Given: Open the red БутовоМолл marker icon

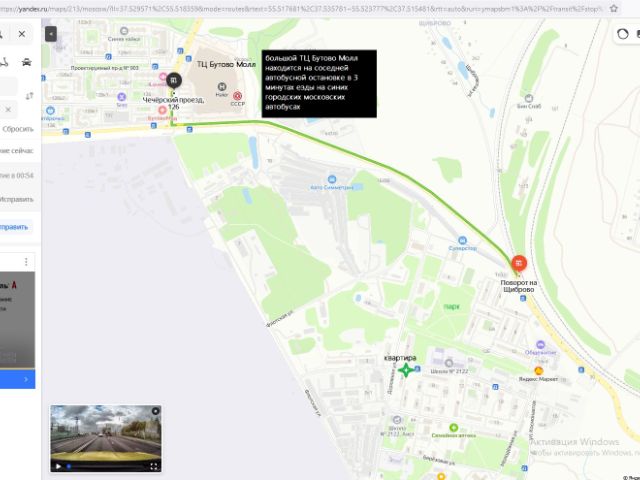Looking at the screenshot, I should coord(162,110).
